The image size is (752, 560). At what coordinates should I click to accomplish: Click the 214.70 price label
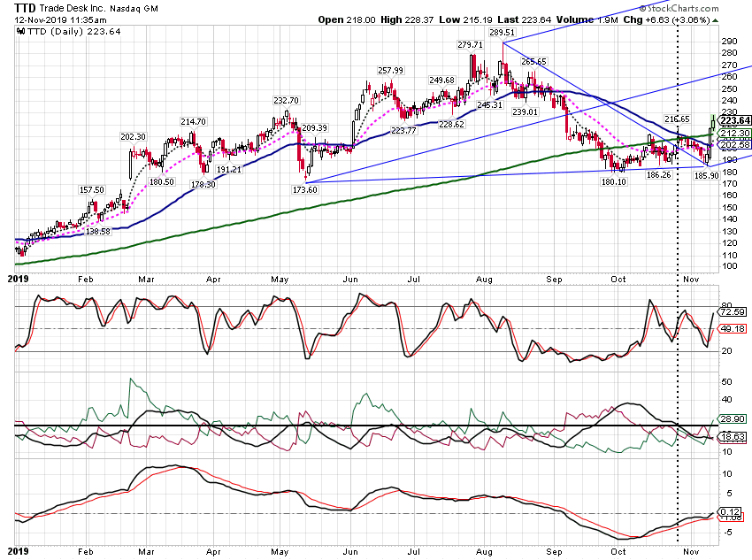[x=193, y=122]
